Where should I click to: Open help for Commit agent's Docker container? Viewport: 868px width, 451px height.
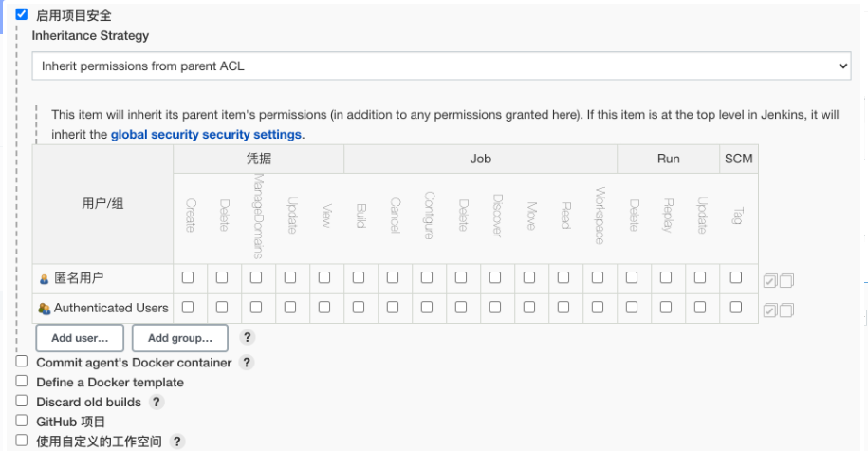click(247, 363)
